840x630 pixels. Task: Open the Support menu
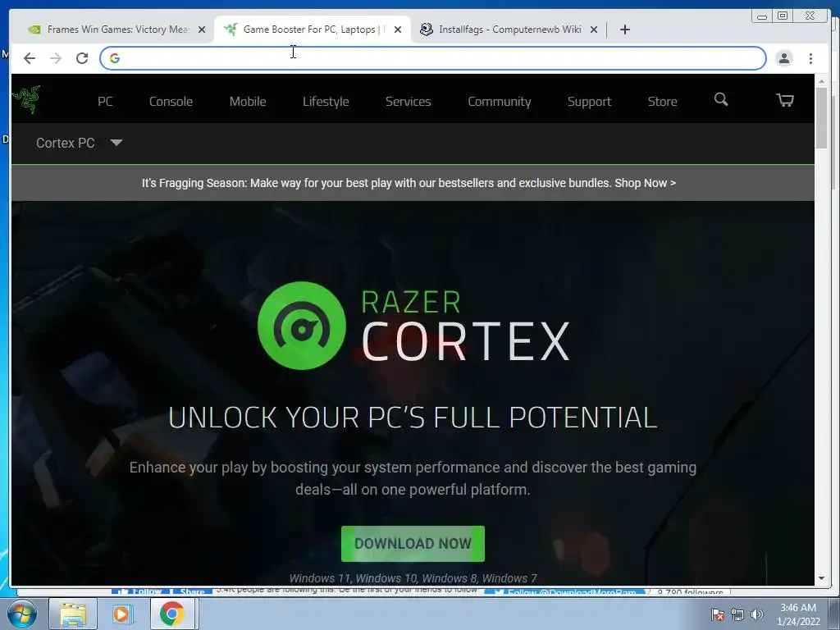[589, 101]
